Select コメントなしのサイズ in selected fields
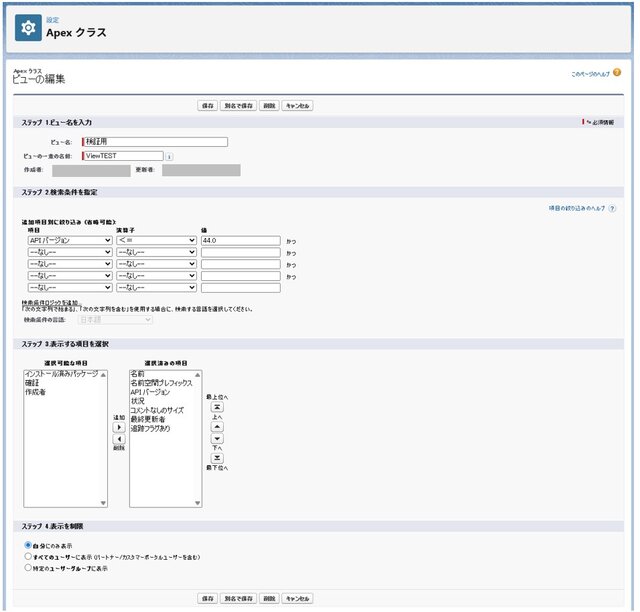 157,410
